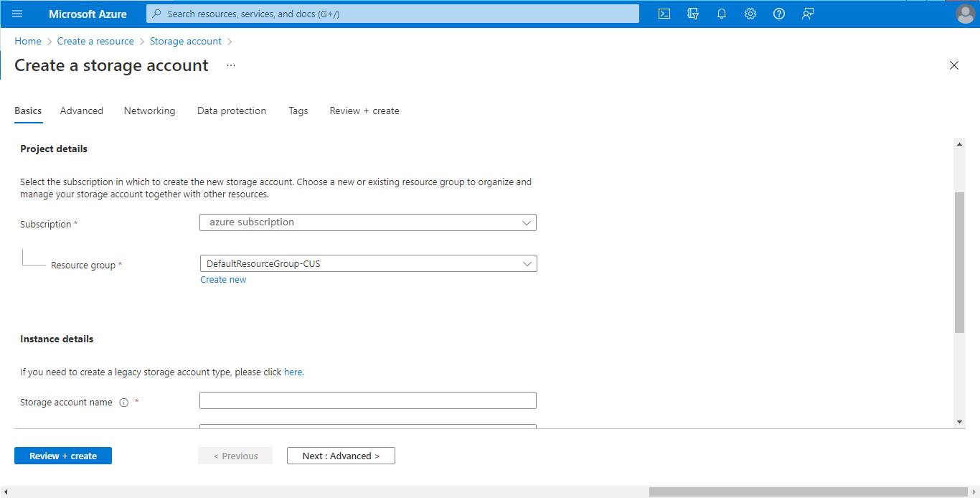Screen dimensions: 980x498
Task: Open the Data protection tab
Action: pos(232,111)
